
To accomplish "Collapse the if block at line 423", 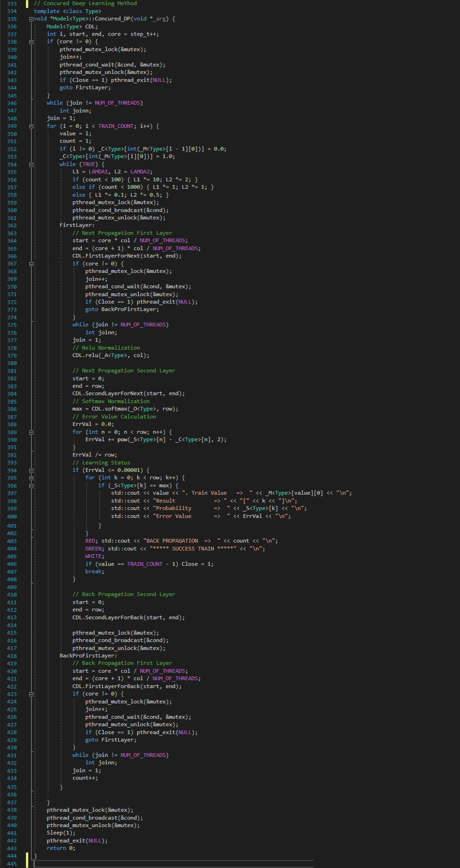I will click(31, 694).
